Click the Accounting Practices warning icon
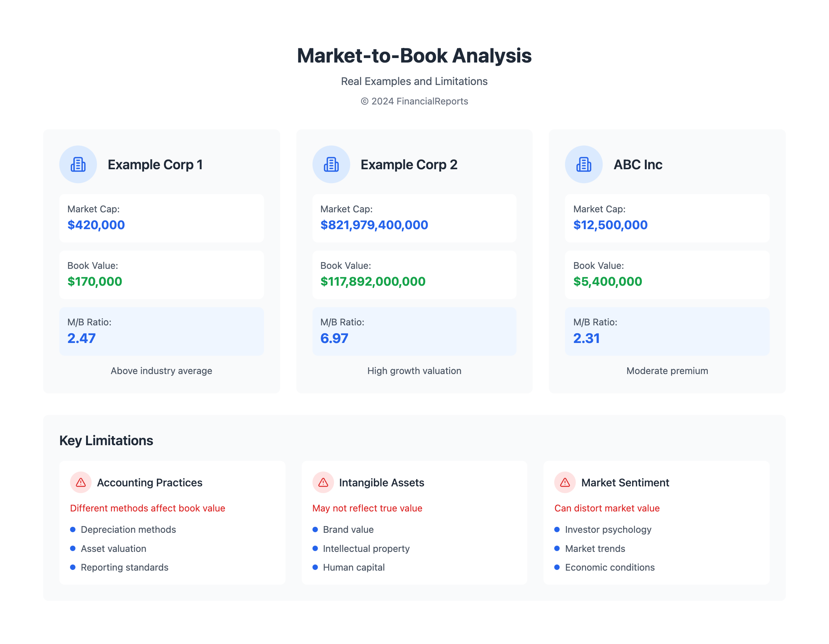The image size is (829, 644). coord(81,483)
